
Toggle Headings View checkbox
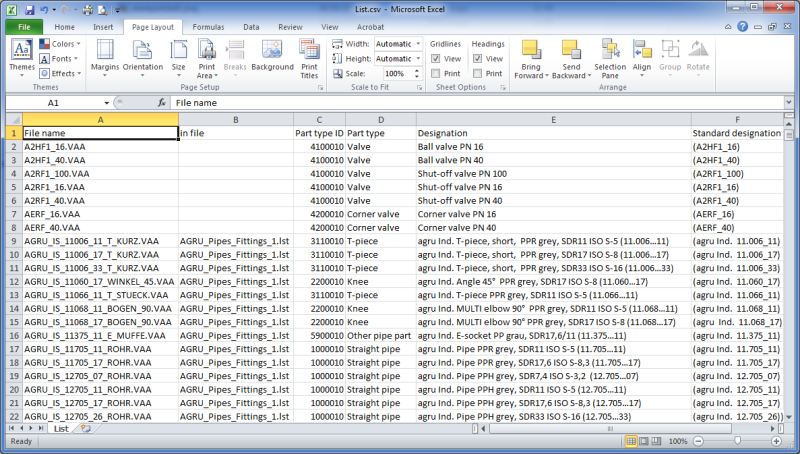click(478, 59)
